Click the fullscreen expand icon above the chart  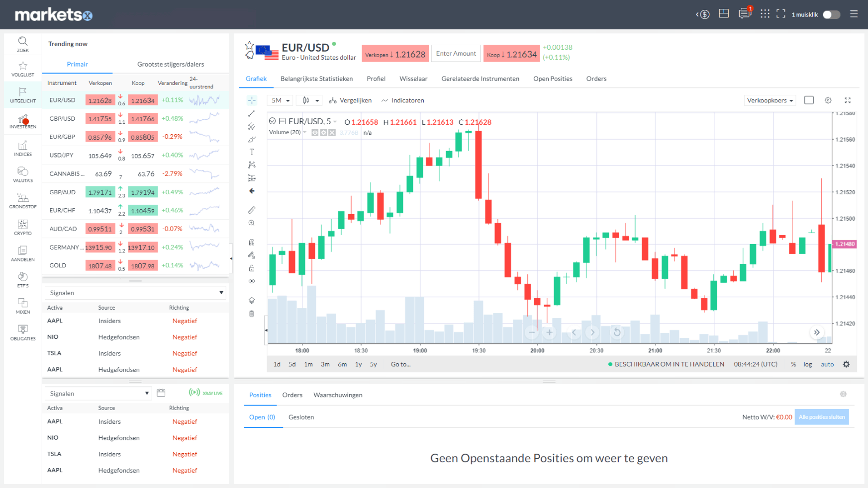[x=848, y=100]
